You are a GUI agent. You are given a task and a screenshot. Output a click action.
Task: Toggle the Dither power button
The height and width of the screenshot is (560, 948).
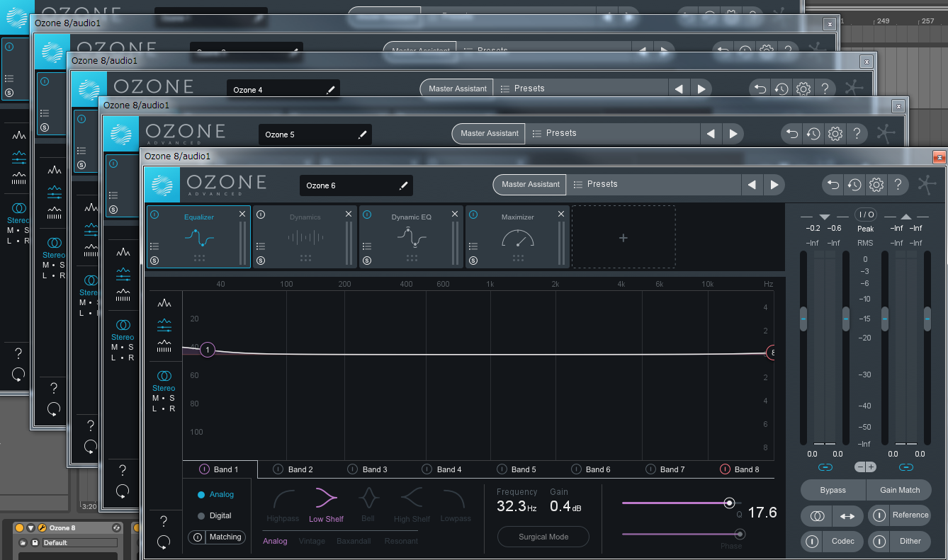pyautogui.click(x=879, y=542)
